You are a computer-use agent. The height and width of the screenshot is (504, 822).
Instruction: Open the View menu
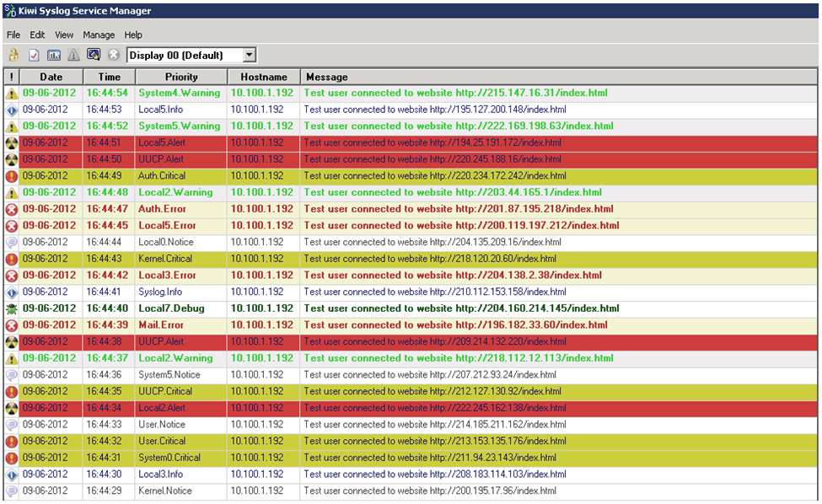click(64, 35)
